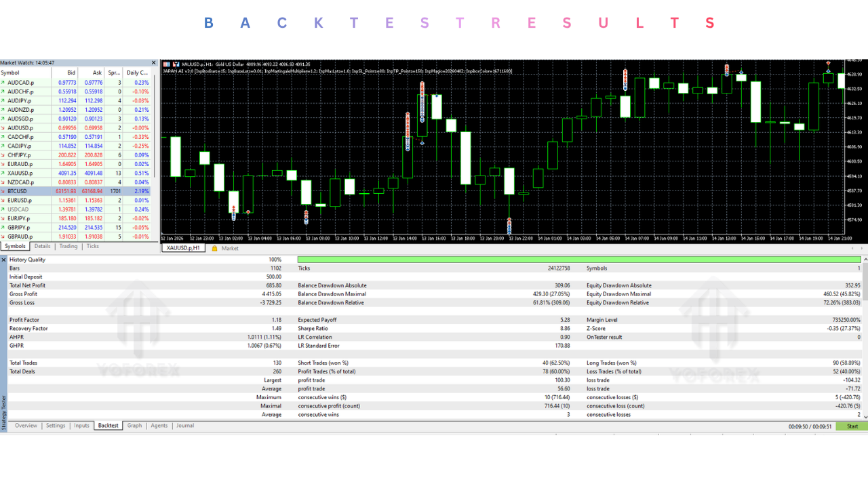Image resolution: width=868 pixels, height=488 pixels.
Task: Open the Journal tab
Action: [185, 426]
